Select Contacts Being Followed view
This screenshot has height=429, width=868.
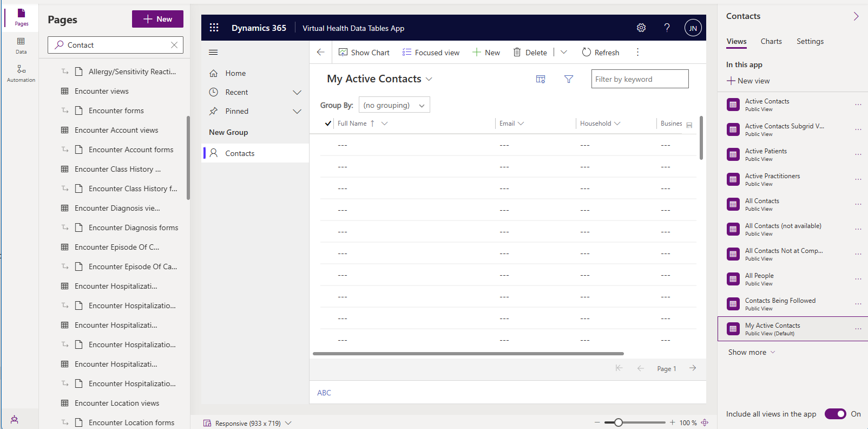(793, 304)
